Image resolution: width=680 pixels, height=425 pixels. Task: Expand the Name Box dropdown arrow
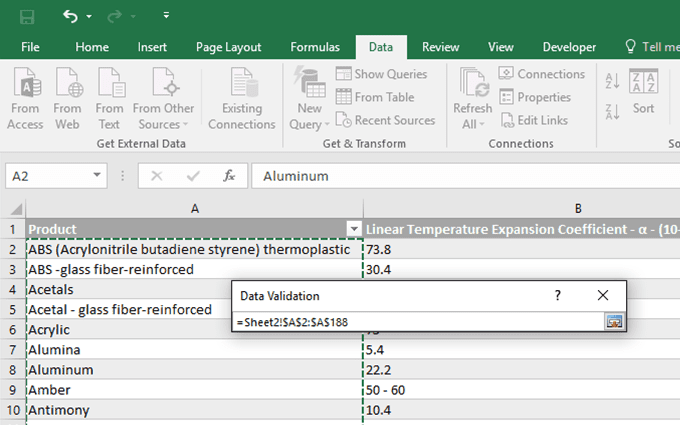click(97, 175)
